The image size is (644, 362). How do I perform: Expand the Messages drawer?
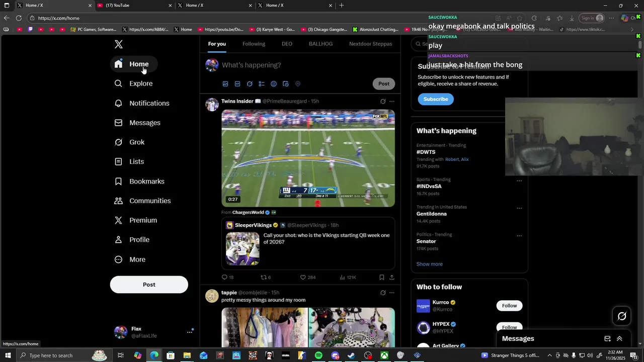619,339
